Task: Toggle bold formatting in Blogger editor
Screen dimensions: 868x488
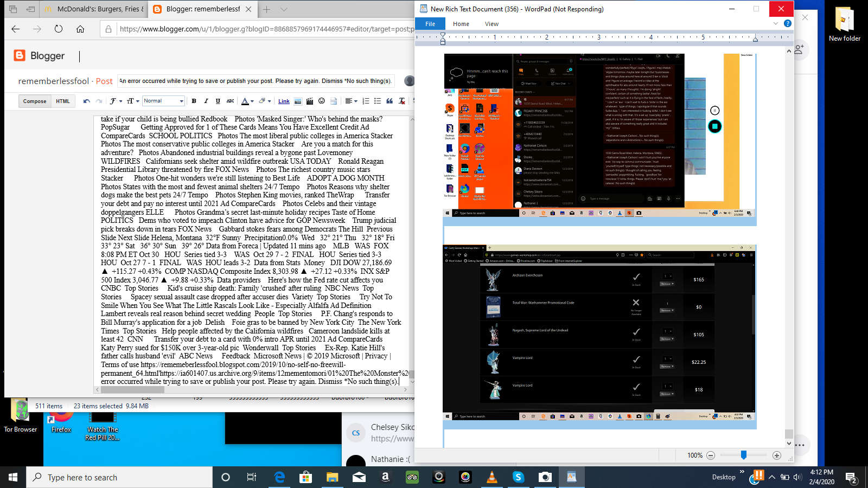Action: pyautogui.click(x=194, y=101)
